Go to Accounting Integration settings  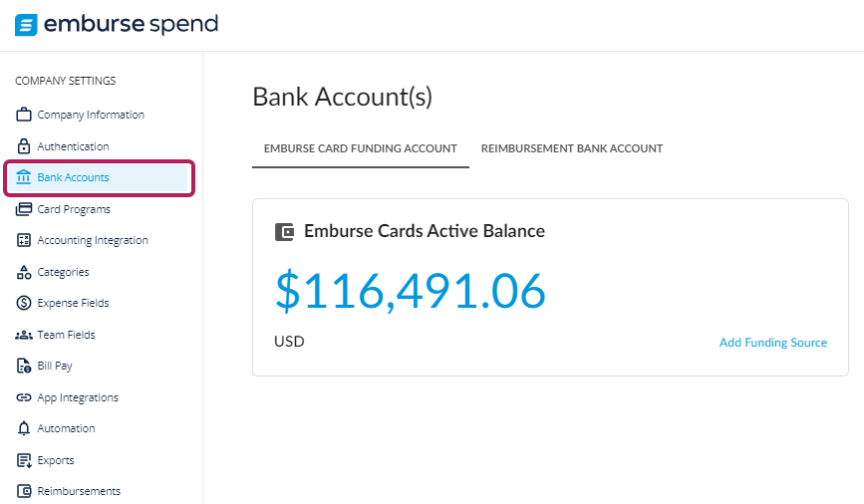click(x=93, y=240)
